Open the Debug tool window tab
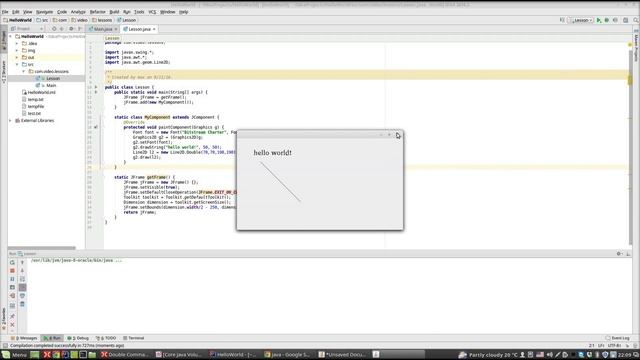Image resolution: width=640 pixels, height=360 pixels. (x=78, y=338)
